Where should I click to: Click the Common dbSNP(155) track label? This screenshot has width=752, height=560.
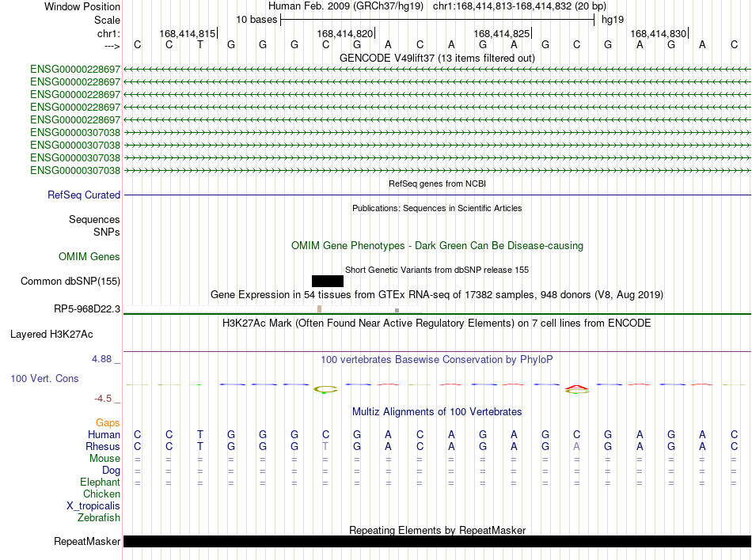coord(70,282)
